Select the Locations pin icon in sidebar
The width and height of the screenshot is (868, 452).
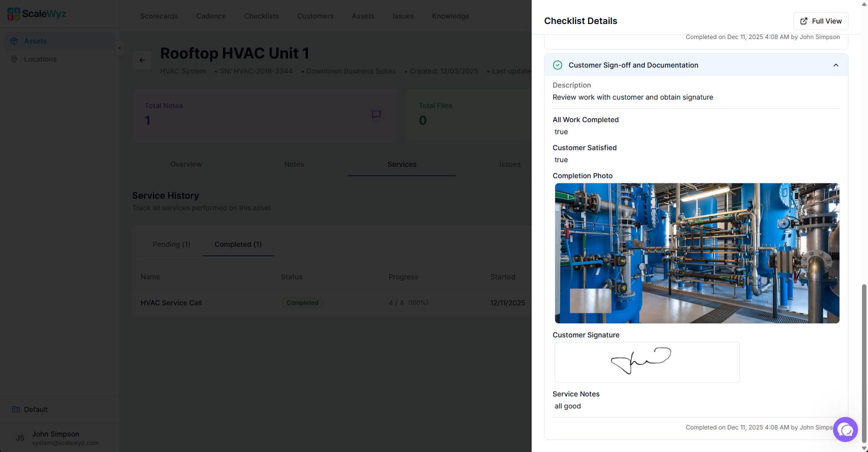15,59
